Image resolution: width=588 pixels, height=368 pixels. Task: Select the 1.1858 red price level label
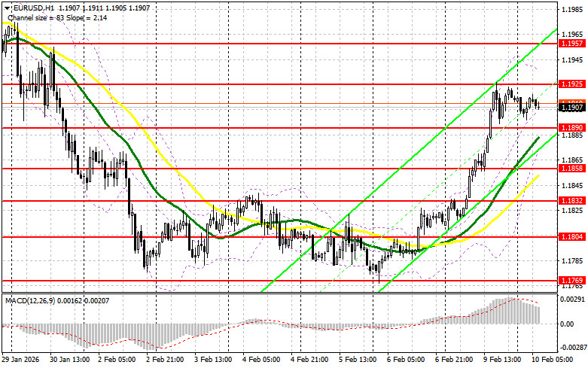572,169
